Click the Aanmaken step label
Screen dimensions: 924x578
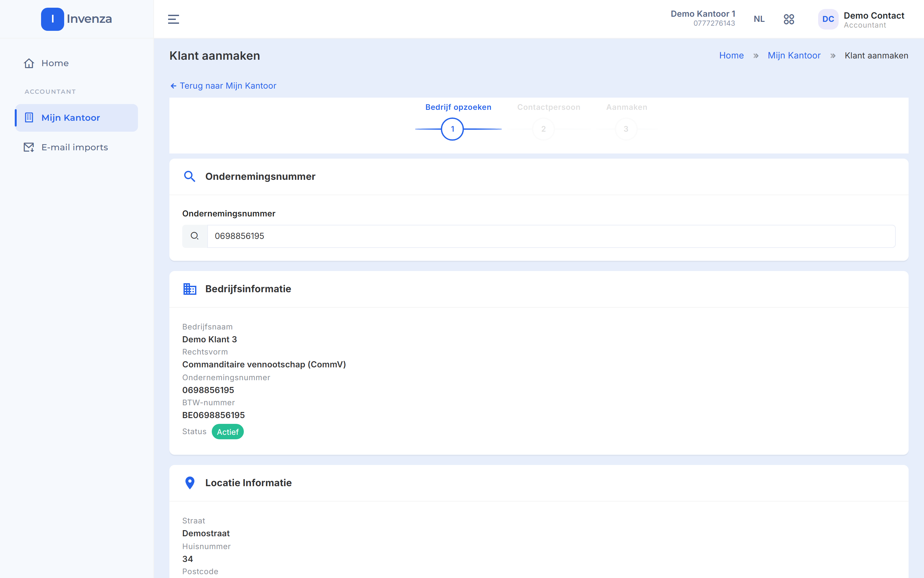pos(627,108)
